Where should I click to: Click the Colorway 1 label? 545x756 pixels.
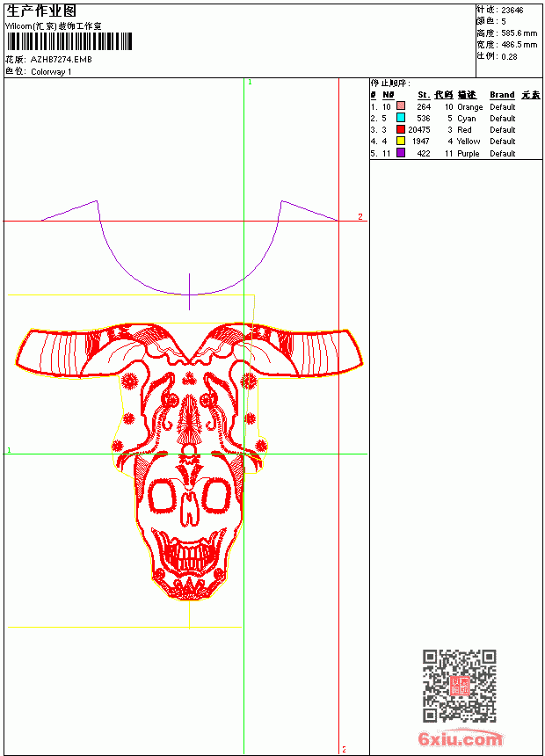point(51,72)
